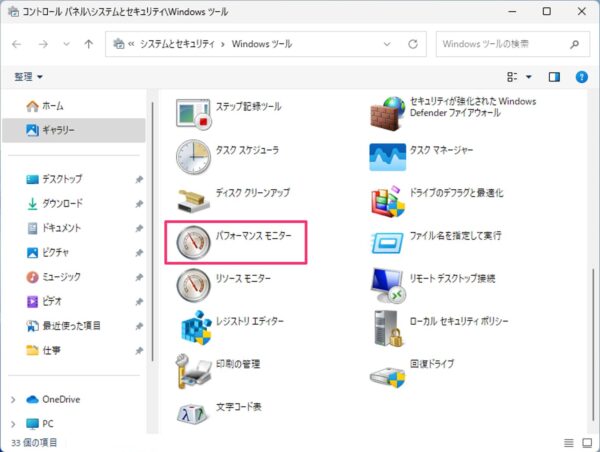Select the 回復ドライブ label text
600x452 pixels.
tap(432, 364)
